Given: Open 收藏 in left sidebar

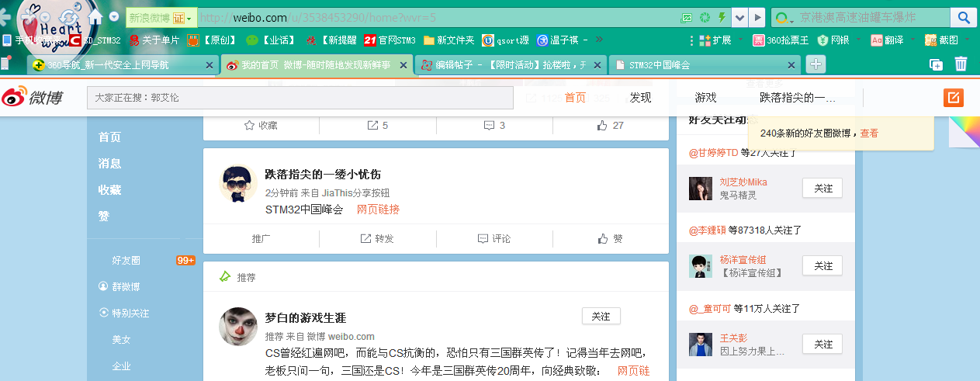Looking at the screenshot, I should tap(109, 189).
